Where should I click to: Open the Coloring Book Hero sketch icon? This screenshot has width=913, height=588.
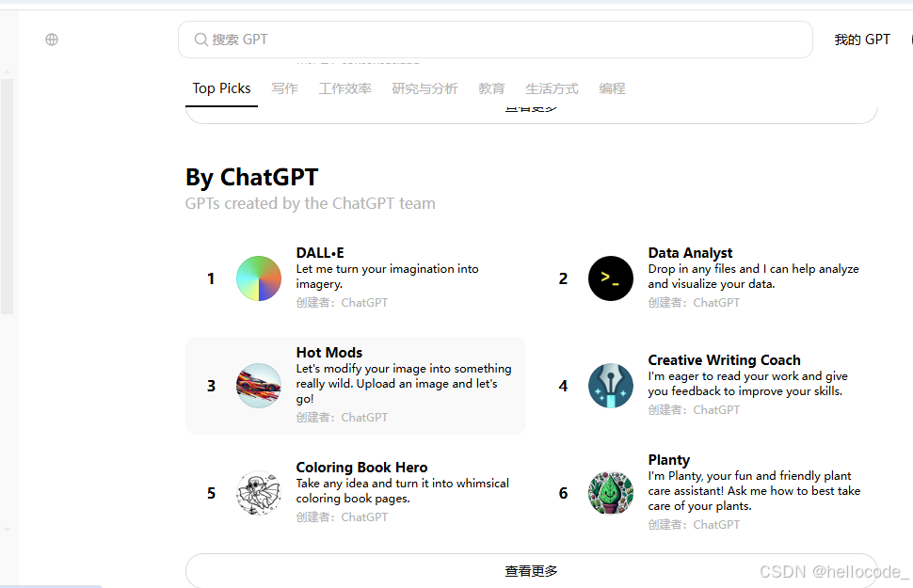pos(259,493)
